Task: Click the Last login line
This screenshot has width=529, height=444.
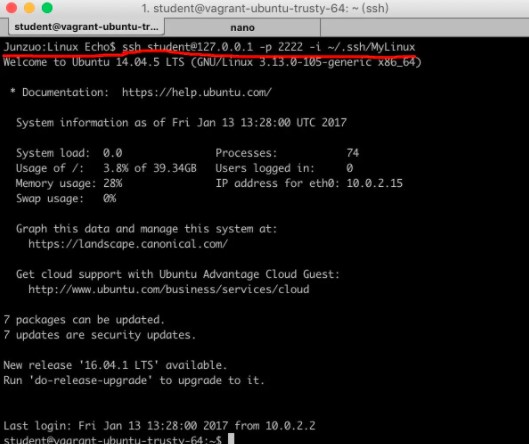Action: (159, 425)
